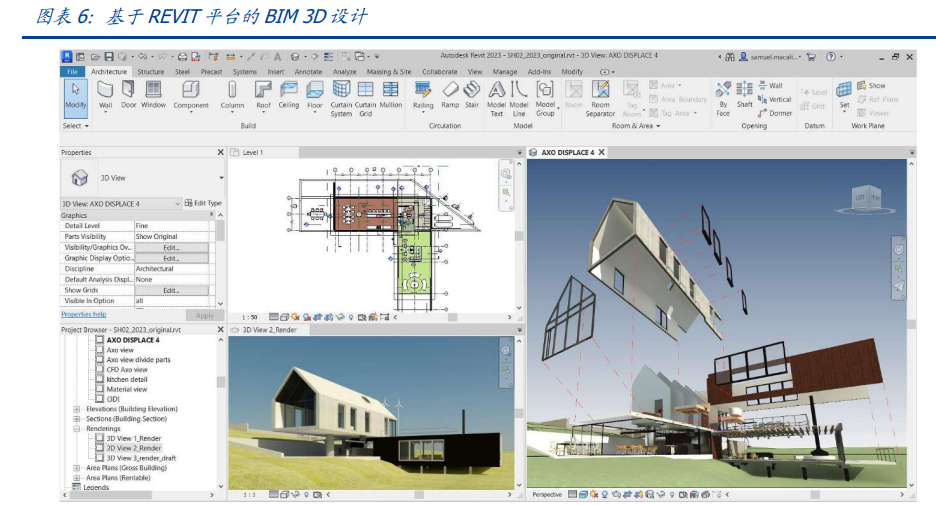Close the Project Browser panel
This screenshot has width=936, height=505.
click(x=220, y=330)
